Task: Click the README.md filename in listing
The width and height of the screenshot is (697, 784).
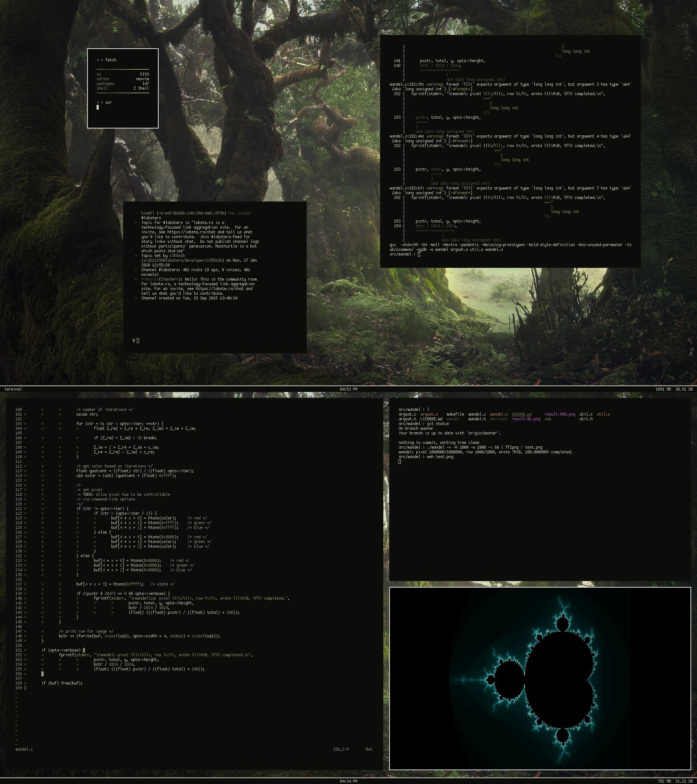Action: pyautogui.click(x=521, y=414)
